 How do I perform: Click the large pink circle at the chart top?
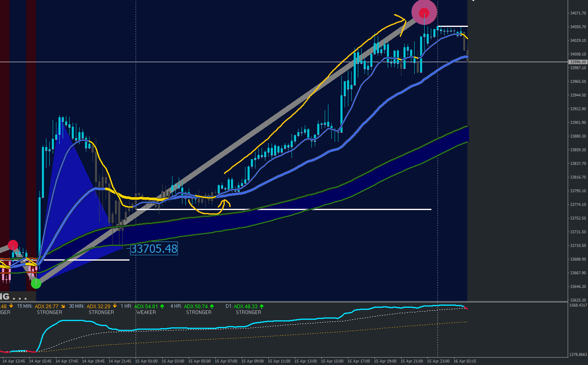coord(424,12)
